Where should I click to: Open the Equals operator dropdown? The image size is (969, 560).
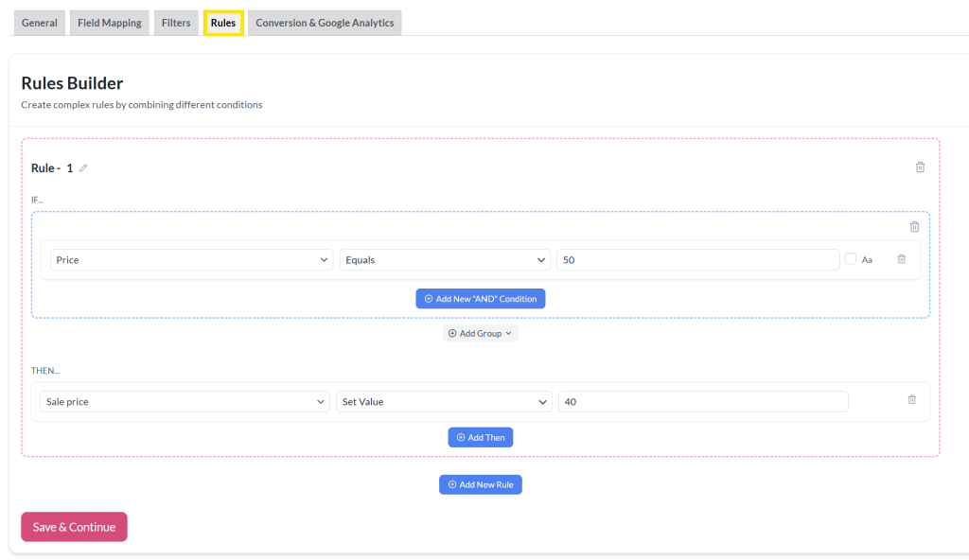(x=445, y=258)
